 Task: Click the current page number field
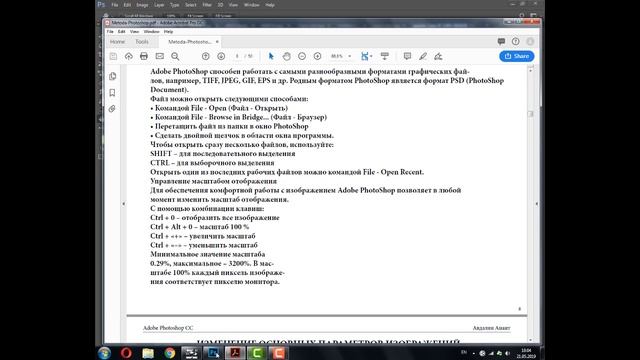(x=237, y=56)
